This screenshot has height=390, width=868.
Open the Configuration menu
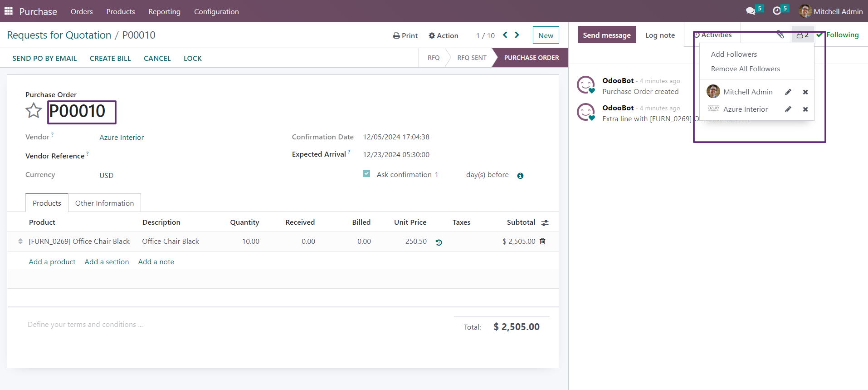[x=216, y=11]
